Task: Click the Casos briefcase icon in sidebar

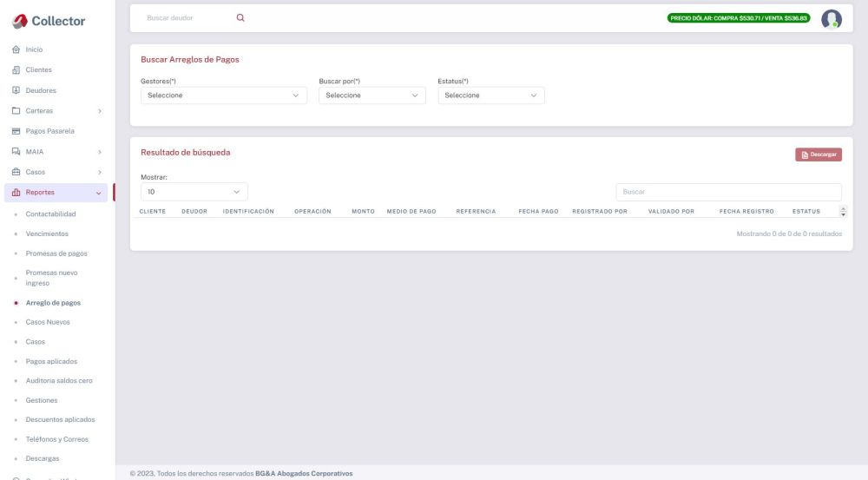Action: pos(16,172)
